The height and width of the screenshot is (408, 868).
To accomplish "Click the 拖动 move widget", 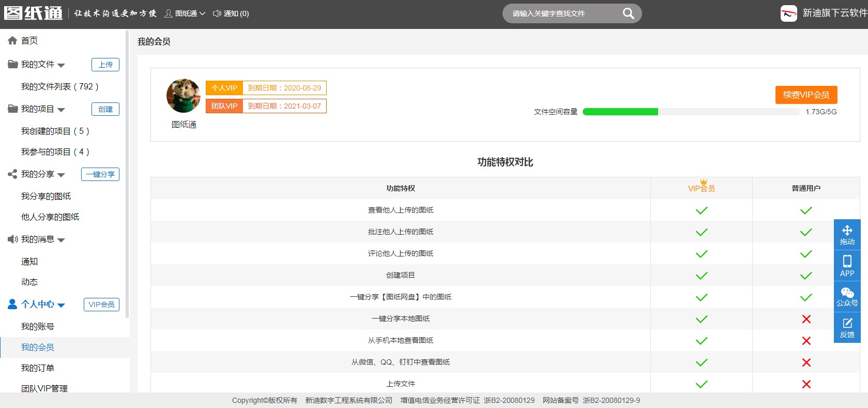I will point(847,235).
